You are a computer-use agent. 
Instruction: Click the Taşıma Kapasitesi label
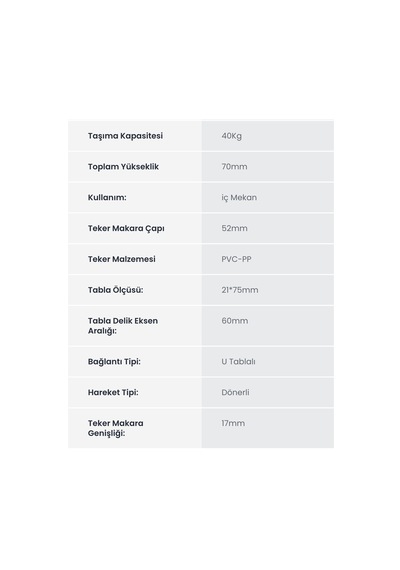point(125,136)
